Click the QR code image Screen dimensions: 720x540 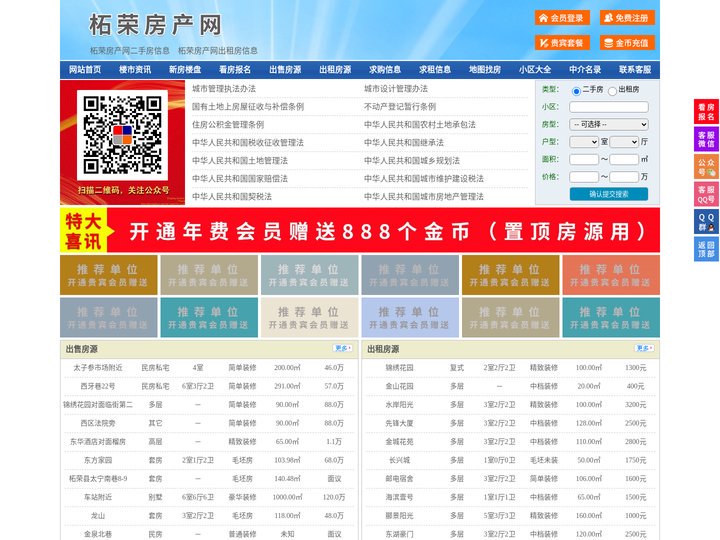[x=123, y=135]
